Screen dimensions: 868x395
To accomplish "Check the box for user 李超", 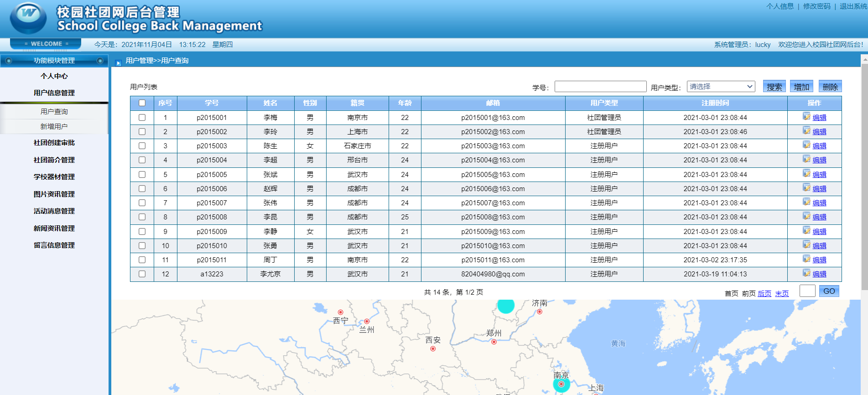I will (x=142, y=160).
